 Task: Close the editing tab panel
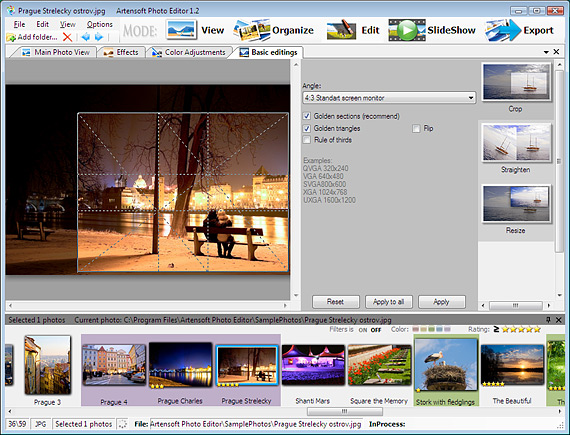(x=556, y=52)
